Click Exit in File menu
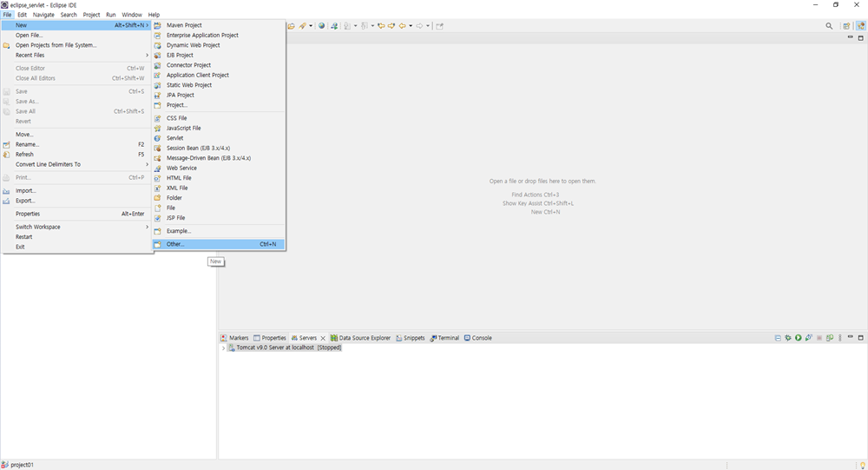 click(x=76, y=247)
